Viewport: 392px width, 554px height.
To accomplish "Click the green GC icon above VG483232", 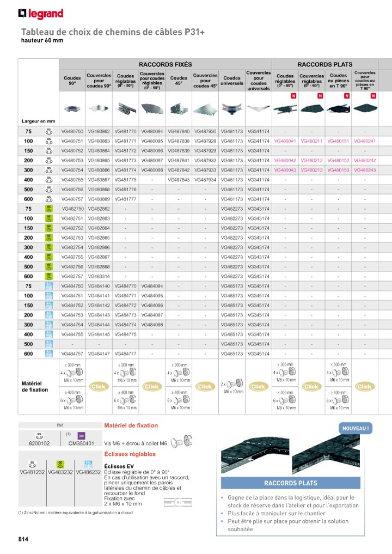I will pos(60,464).
